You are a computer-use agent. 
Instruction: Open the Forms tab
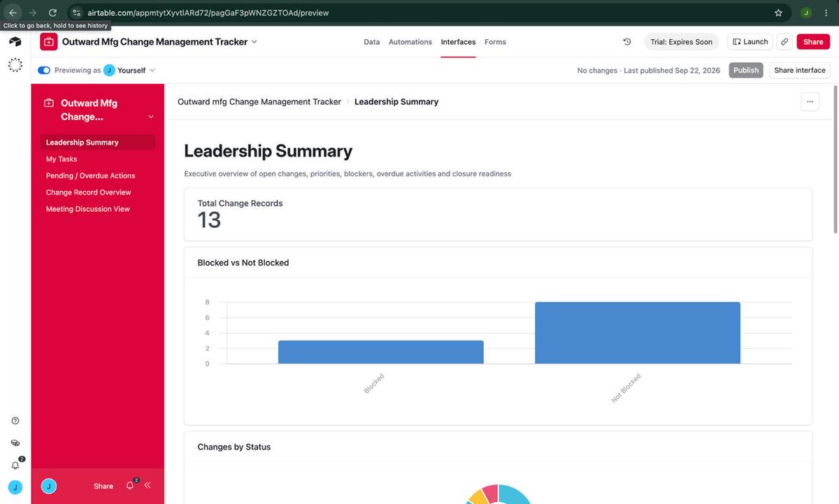click(x=495, y=42)
